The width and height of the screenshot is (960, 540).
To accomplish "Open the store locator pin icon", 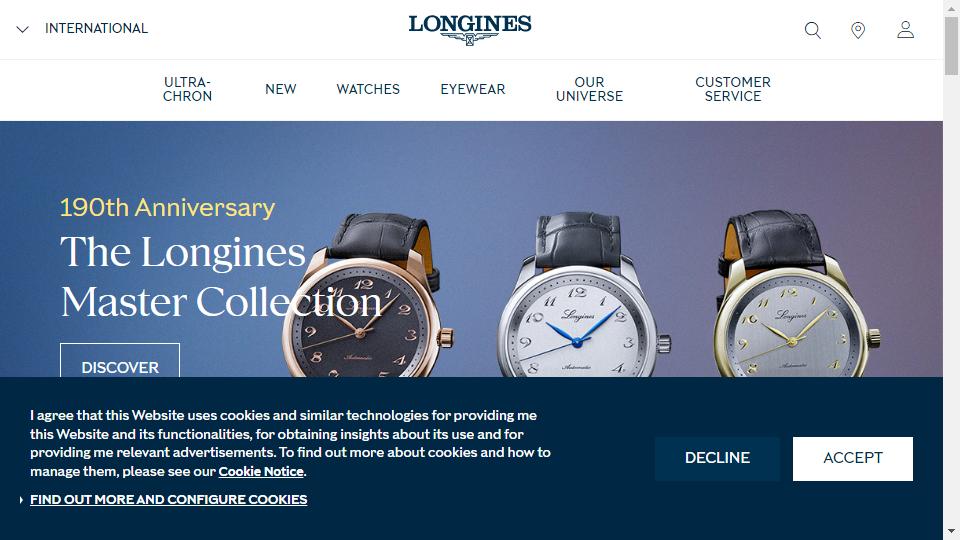I will [x=858, y=30].
